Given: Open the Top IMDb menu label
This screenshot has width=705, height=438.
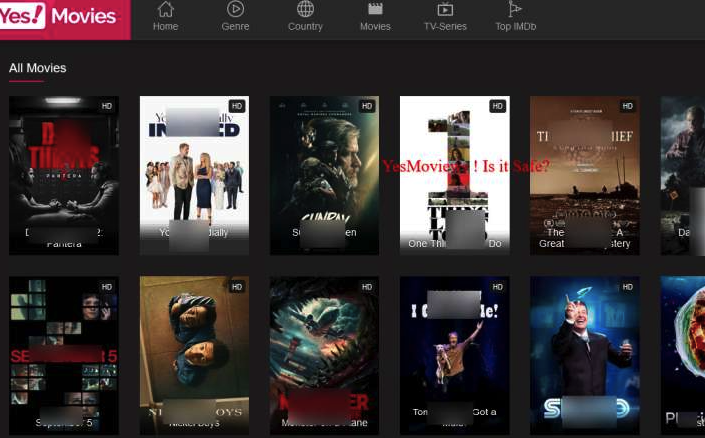Looking at the screenshot, I should tap(516, 27).
